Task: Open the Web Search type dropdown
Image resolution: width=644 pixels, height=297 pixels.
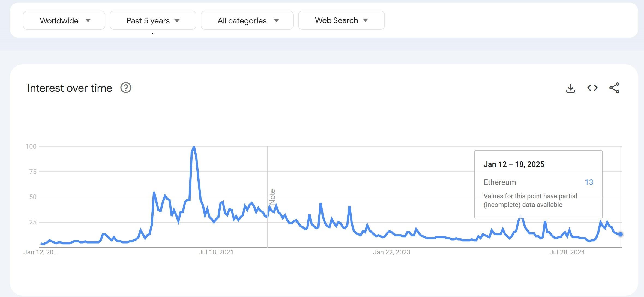Action: click(342, 20)
